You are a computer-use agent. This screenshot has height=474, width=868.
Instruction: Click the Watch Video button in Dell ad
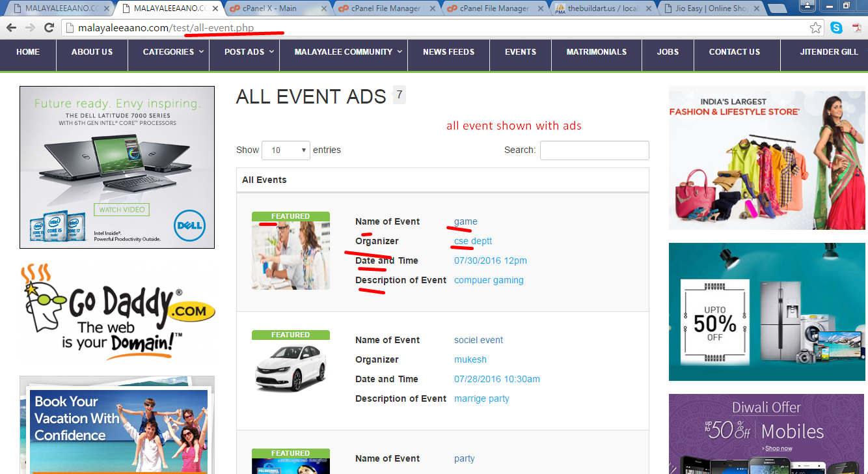(x=122, y=210)
